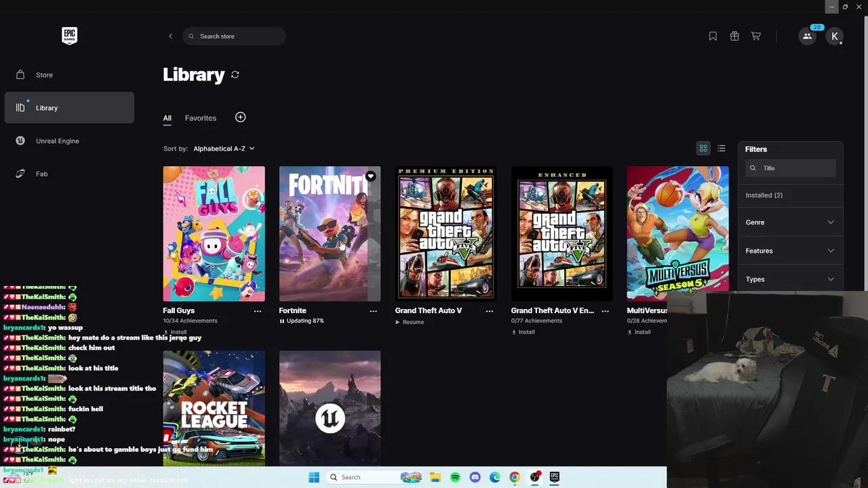Filter by Installed (2) games

(x=764, y=195)
